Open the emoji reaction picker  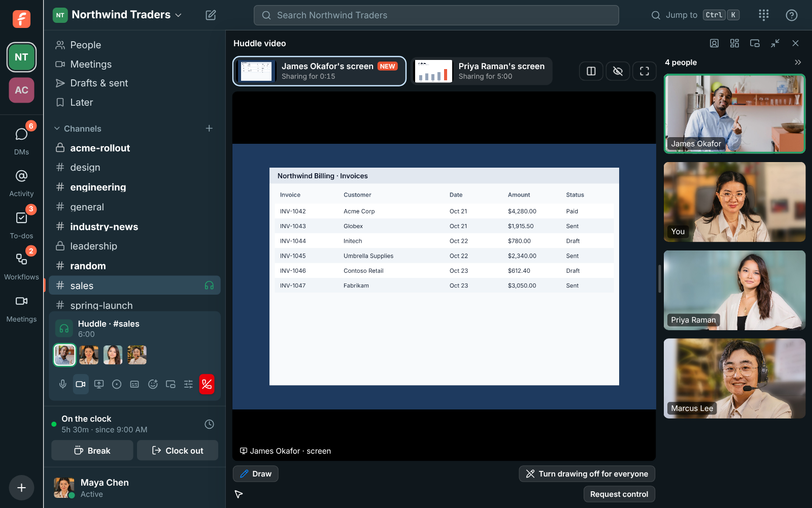point(153,385)
